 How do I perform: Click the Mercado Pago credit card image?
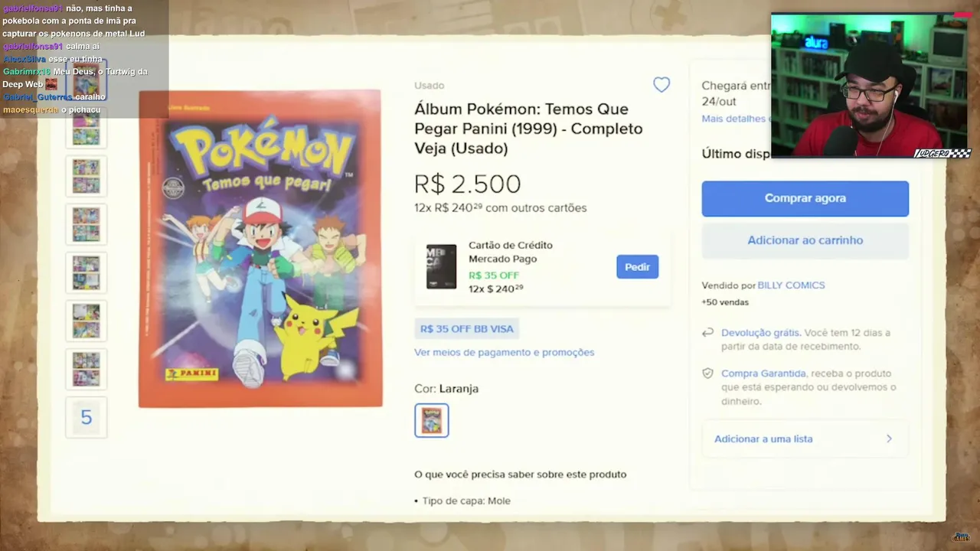point(441,266)
